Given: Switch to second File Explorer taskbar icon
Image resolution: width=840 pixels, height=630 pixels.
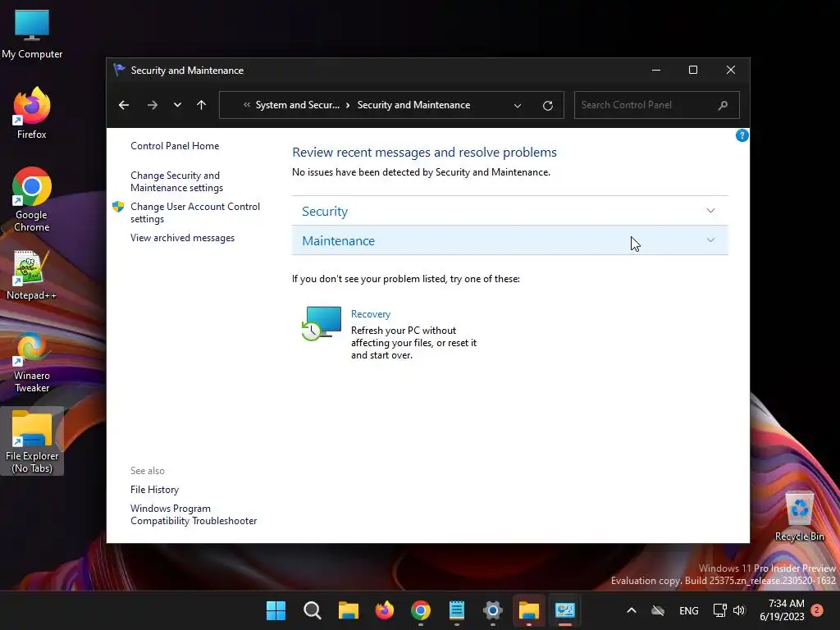Looking at the screenshot, I should click(x=529, y=610).
